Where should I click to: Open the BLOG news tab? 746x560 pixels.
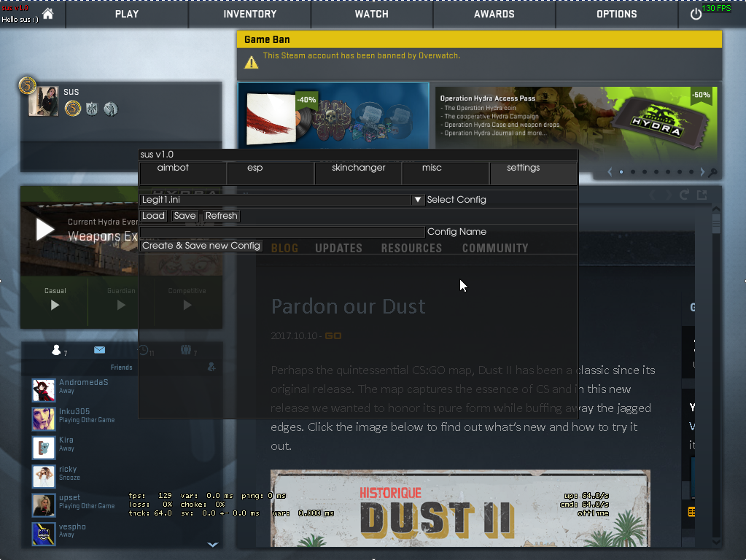284,249
